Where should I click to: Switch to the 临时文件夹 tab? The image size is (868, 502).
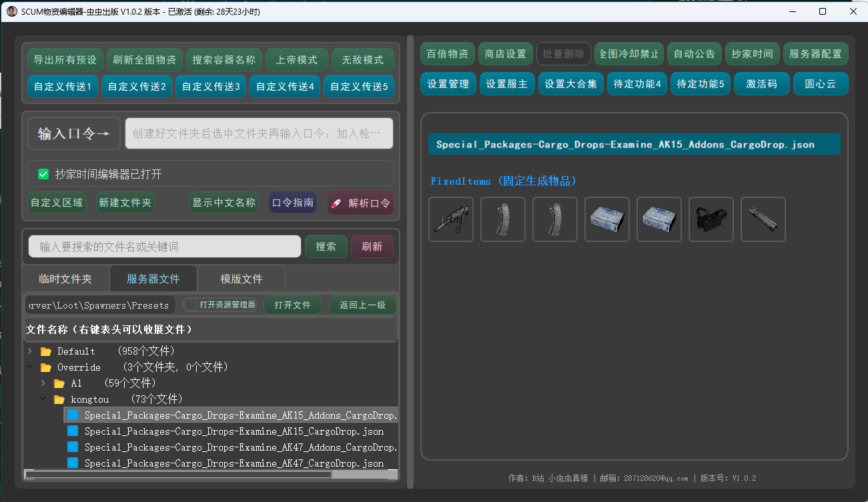point(65,279)
